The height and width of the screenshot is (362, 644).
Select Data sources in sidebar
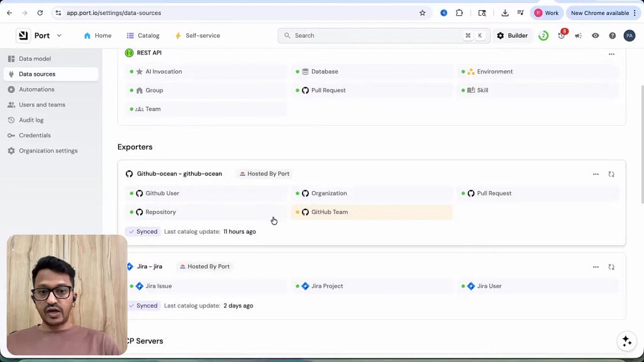pyautogui.click(x=51, y=74)
